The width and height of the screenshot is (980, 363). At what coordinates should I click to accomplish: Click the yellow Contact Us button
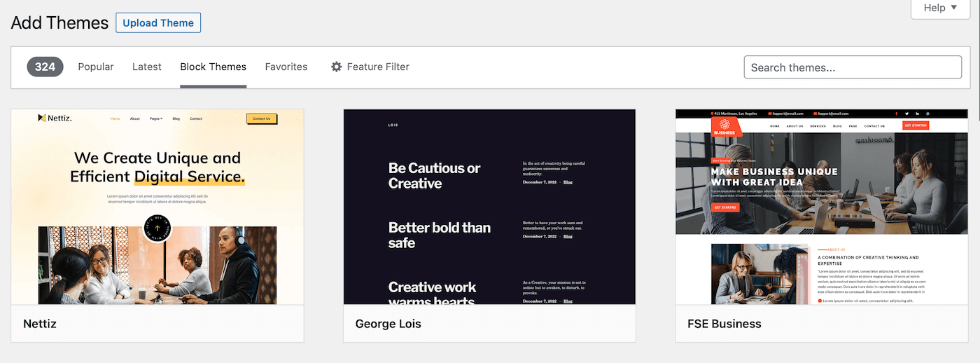pyautogui.click(x=261, y=118)
